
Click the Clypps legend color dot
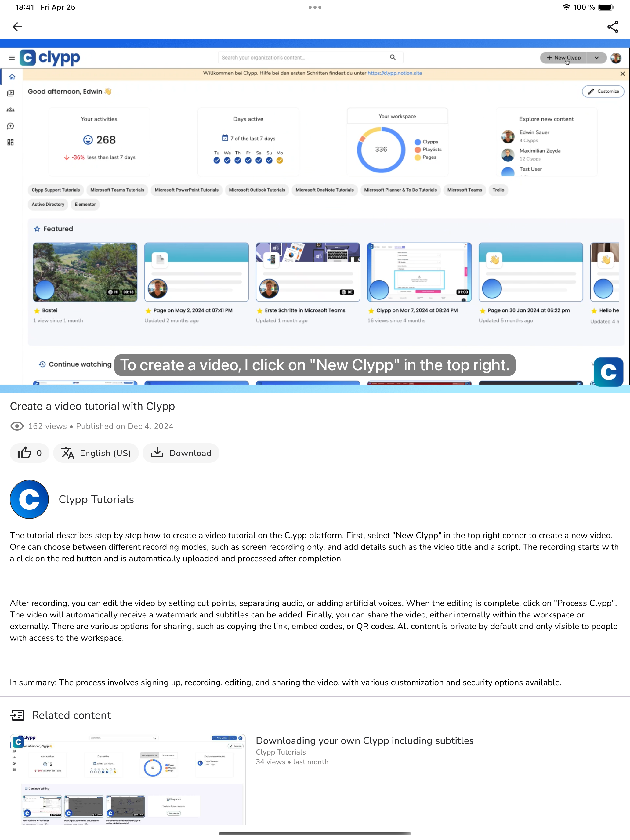417,142
